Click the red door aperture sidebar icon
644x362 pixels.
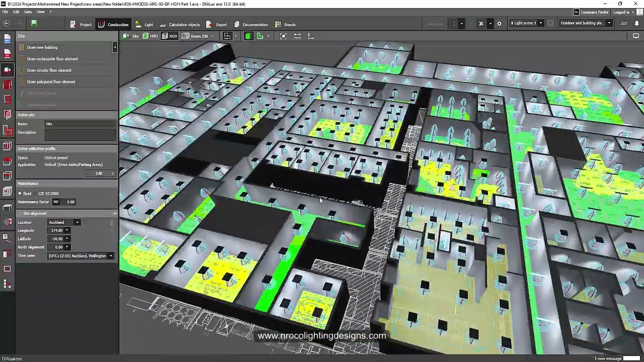[x=7, y=115]
